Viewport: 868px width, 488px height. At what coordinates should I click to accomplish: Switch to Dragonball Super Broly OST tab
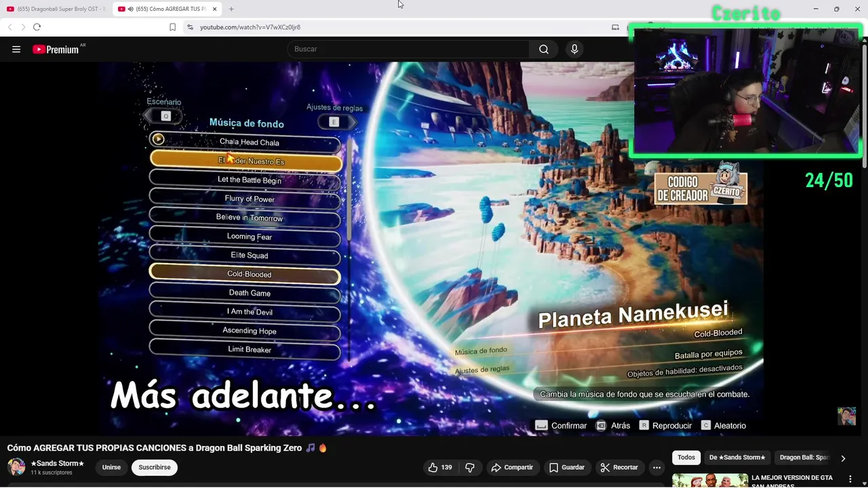click(56, 9)
